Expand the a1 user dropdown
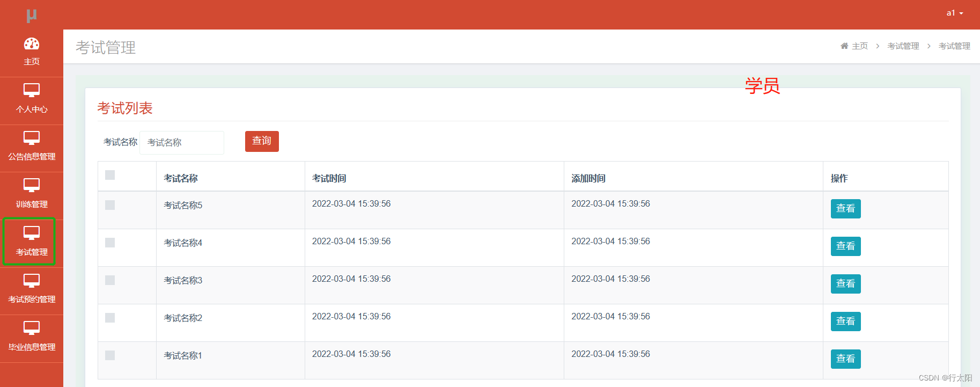Screen dimensions: 980x387 955,13
